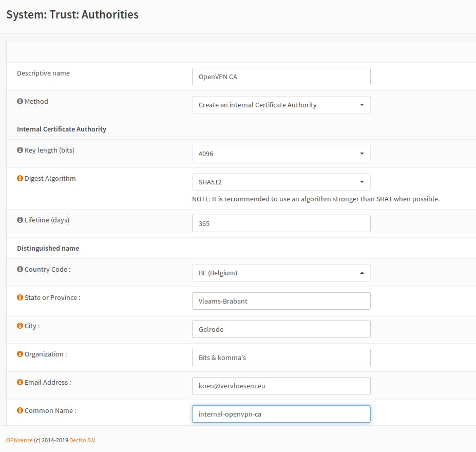Open the OPNsense footer link
The width and height of the screenshot is (476, 452).
click(x=19, y=440)
